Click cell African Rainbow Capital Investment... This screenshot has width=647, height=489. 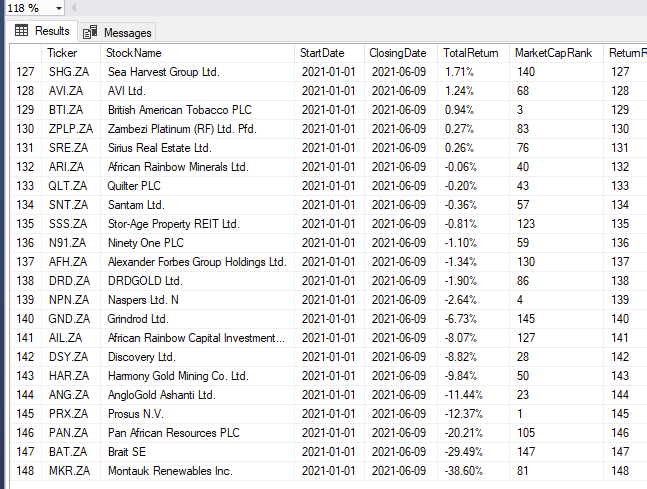(198, 338)
